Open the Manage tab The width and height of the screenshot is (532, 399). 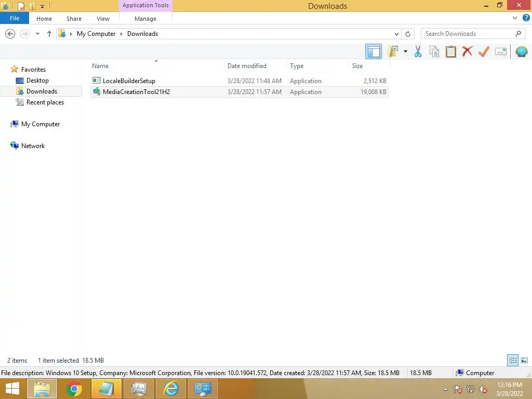[145, 19]
